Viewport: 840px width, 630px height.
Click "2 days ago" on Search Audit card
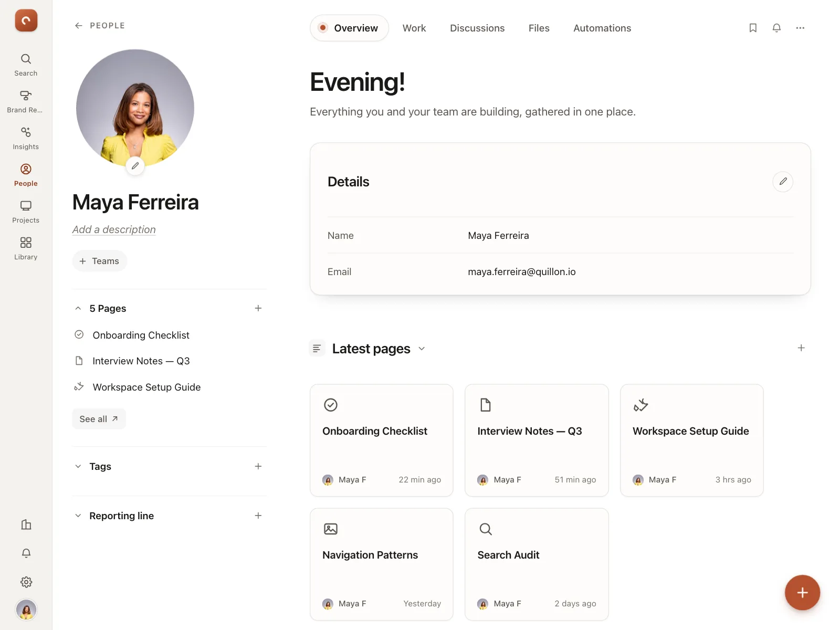click(575, 603)
